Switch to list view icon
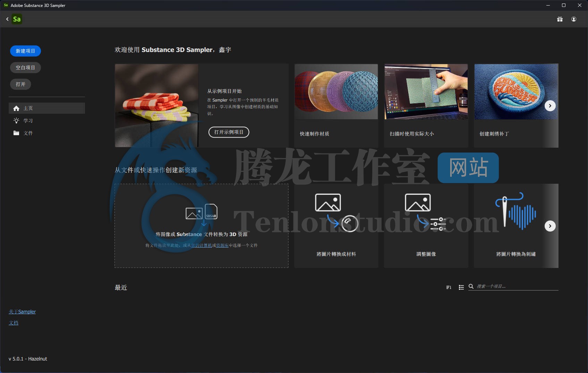588x373 pixels. coord(461,287)
